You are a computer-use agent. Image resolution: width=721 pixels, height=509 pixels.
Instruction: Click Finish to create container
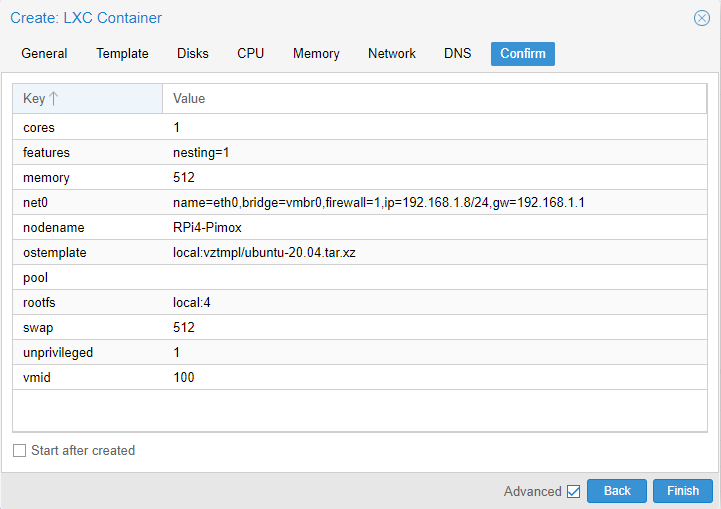coord(683,491)
